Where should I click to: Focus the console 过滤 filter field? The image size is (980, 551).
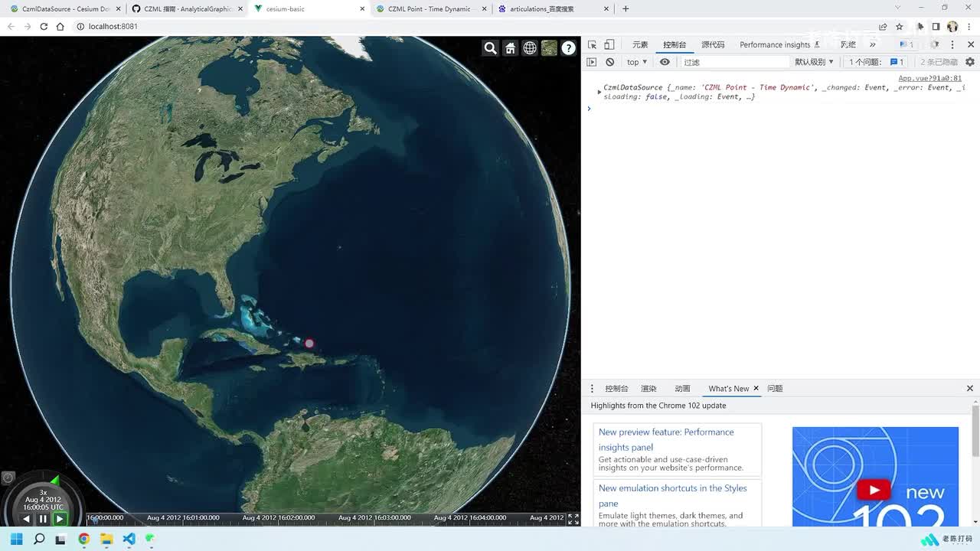point(734,62)
